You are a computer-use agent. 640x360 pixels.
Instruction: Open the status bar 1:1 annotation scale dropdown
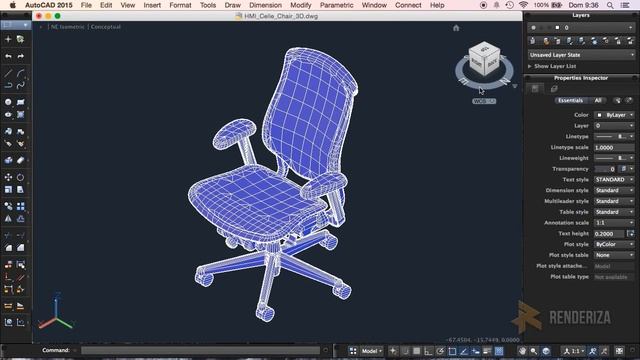click(x=573, y=351)
